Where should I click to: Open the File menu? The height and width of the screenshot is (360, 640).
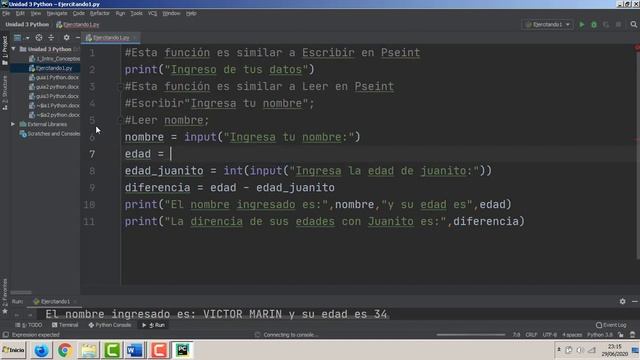[x=6, y=13]
